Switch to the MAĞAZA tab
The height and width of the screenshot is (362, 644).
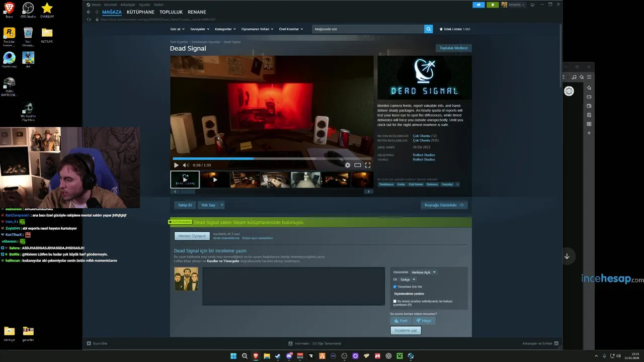[112, 12]
